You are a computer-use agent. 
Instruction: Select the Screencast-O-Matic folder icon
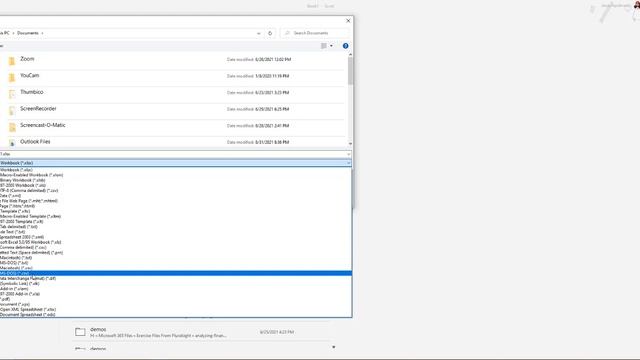tap(12, 127)
